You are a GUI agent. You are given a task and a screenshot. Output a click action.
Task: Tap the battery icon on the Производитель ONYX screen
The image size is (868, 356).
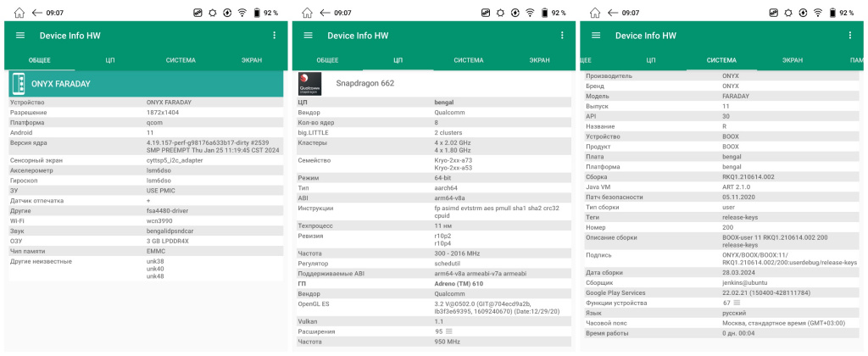pyautogui.click(x=832, y=13)
